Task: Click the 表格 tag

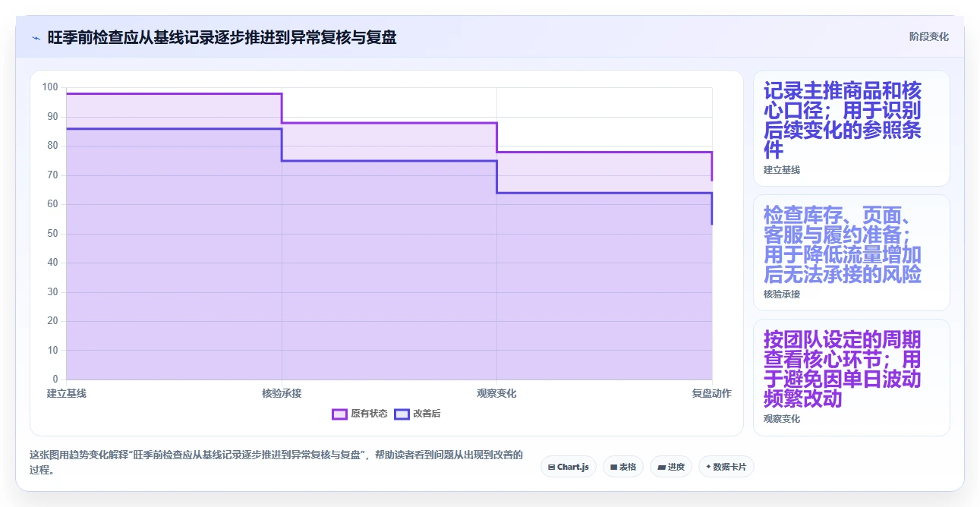Action: (623, 467)
